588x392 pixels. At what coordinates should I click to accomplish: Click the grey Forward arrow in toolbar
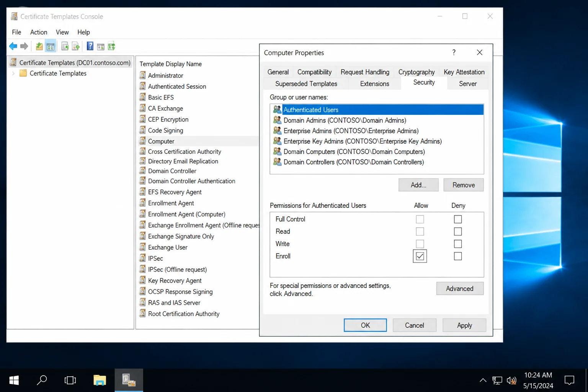[x=24, y=46]
